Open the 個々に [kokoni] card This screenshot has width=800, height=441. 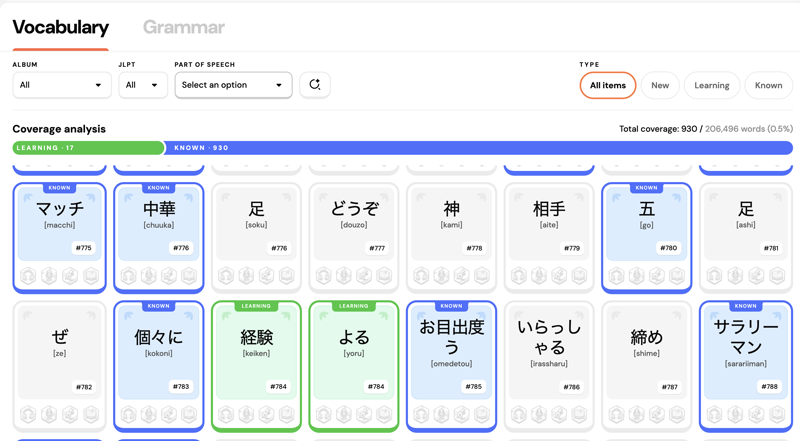(x=159, y=366)
